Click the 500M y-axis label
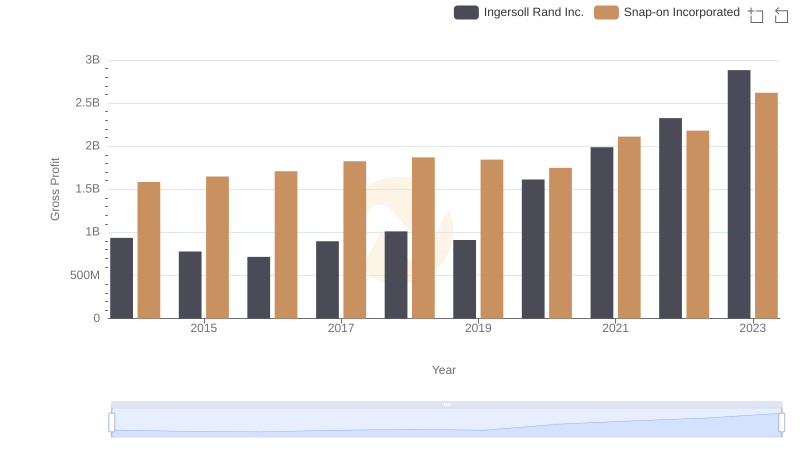 (x=85, y=275)
